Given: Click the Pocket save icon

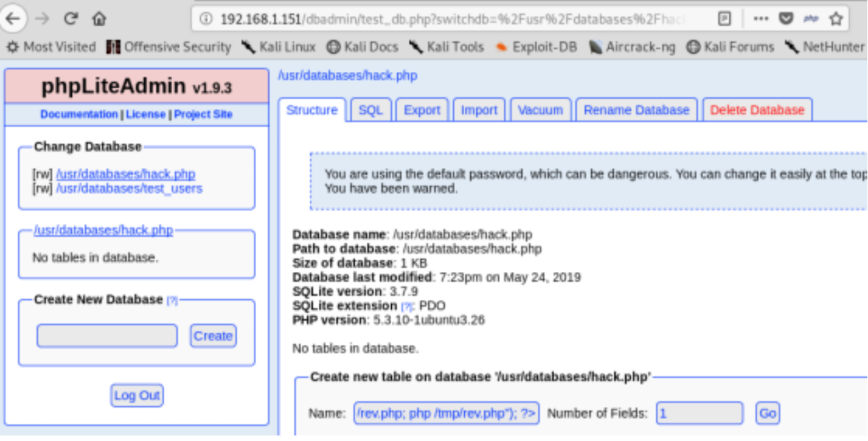Looking at the screenshot, I should pos(786,19).
